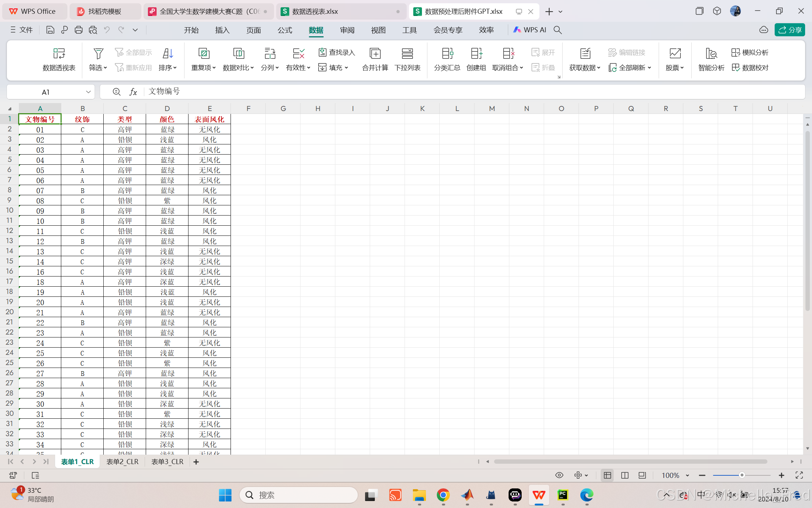Click the zoom slider handle
Image resolution: width=812 pixels, height=508 pixels.
click(742, 475)
